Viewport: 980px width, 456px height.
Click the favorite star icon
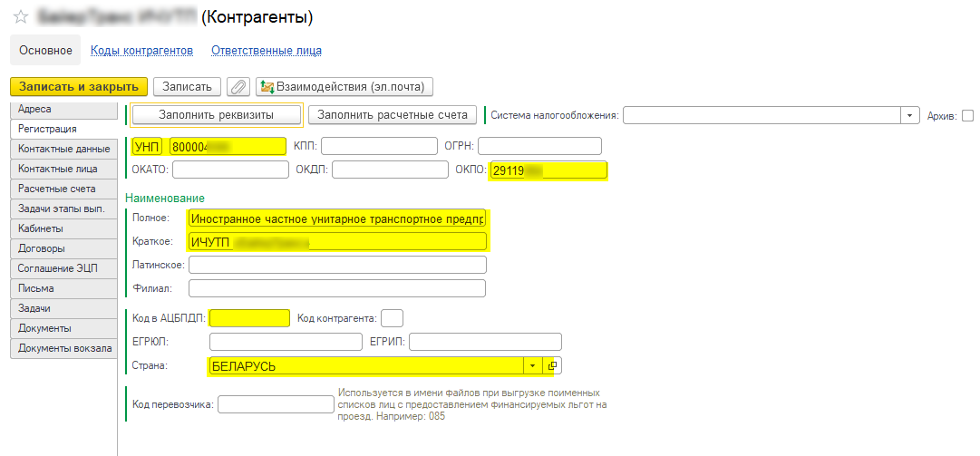click(x=20, y=17)
